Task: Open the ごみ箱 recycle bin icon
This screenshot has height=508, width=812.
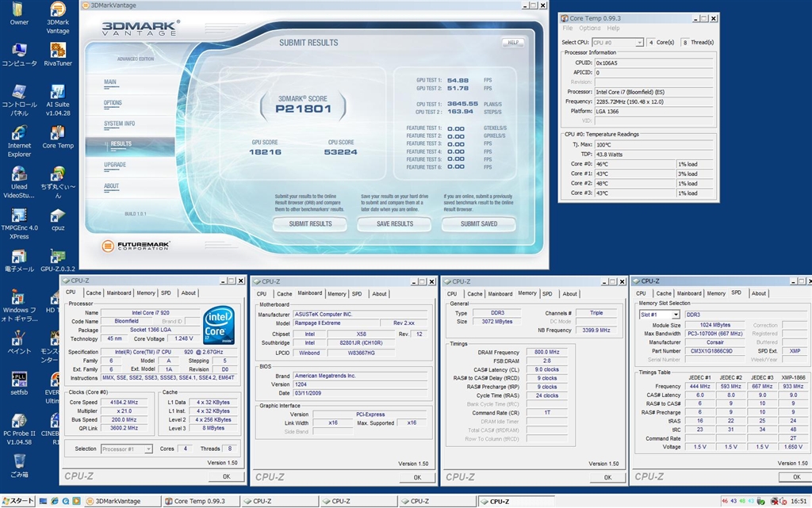Action: [19, 466]
